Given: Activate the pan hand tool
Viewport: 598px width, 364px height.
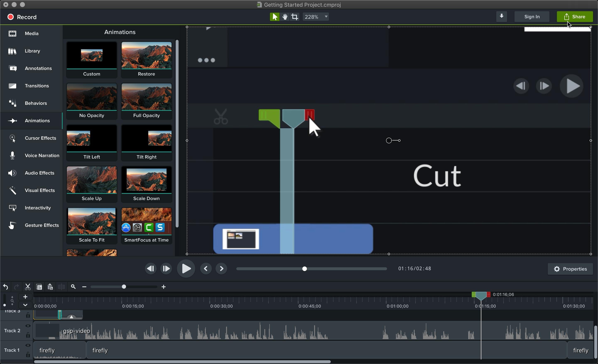Looking at the screenshot, I should [x=285, y=17].
